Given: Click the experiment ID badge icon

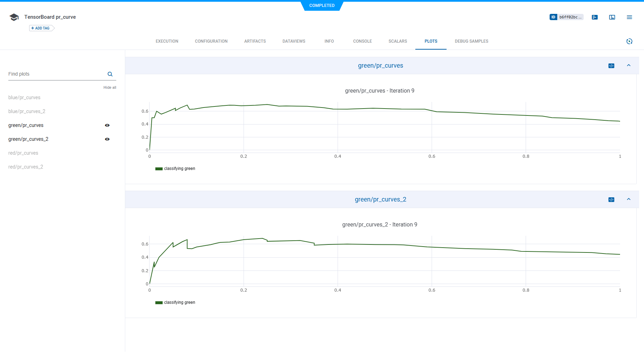Looking at the screenshot, I should coord(553,17).
